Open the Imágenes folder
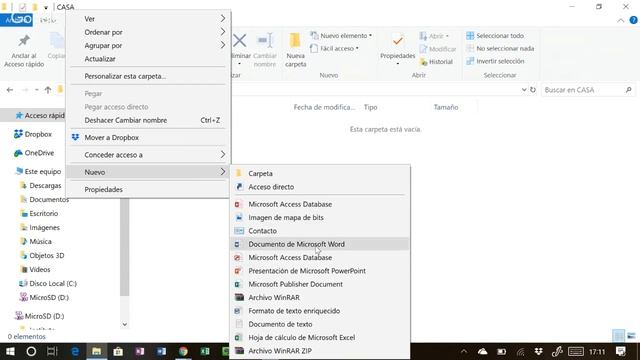Screen dimensions: 640x360 coord(40,227)
